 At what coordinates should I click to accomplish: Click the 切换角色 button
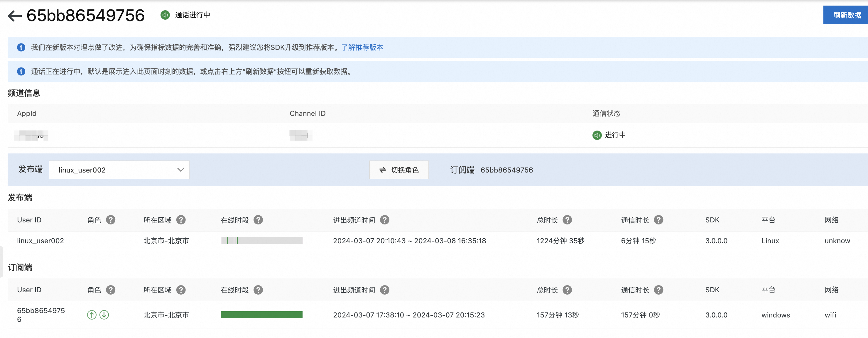[x=399, y=170]
